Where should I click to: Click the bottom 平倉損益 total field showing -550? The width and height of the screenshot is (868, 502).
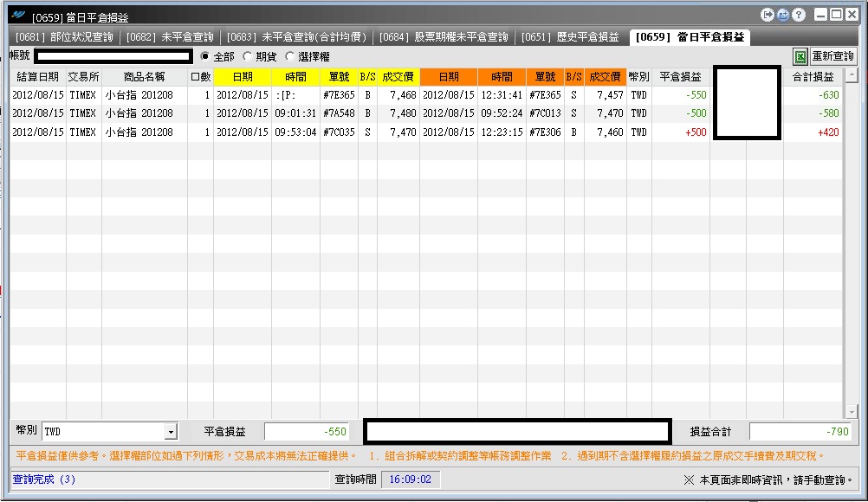point(308,431)
